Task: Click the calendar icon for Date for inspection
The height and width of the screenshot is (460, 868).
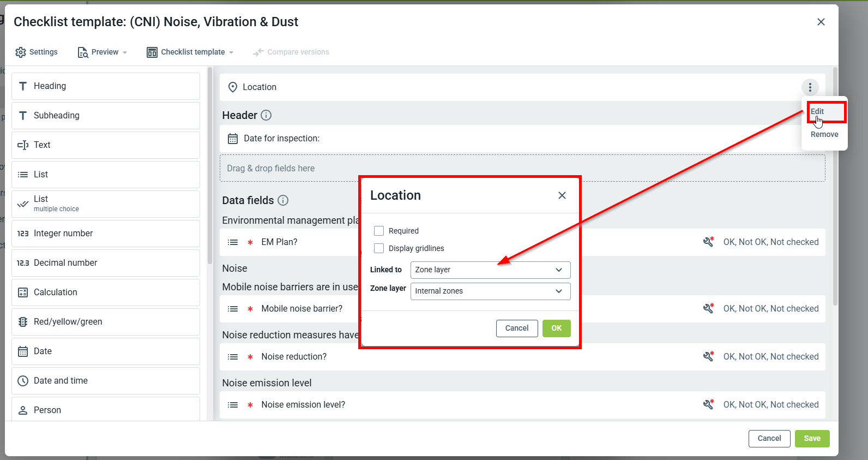Action: tap(233, 139)
